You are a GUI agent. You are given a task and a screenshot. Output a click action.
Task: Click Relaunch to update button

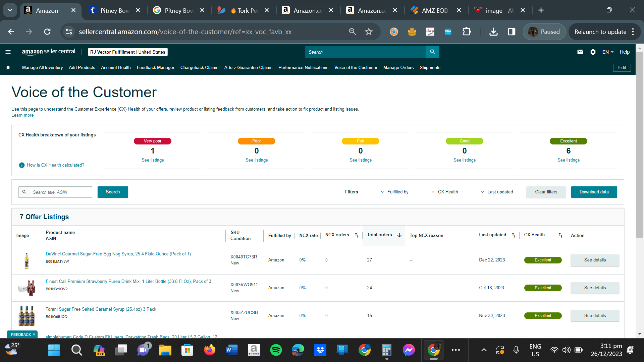click(x=600, y=32)
